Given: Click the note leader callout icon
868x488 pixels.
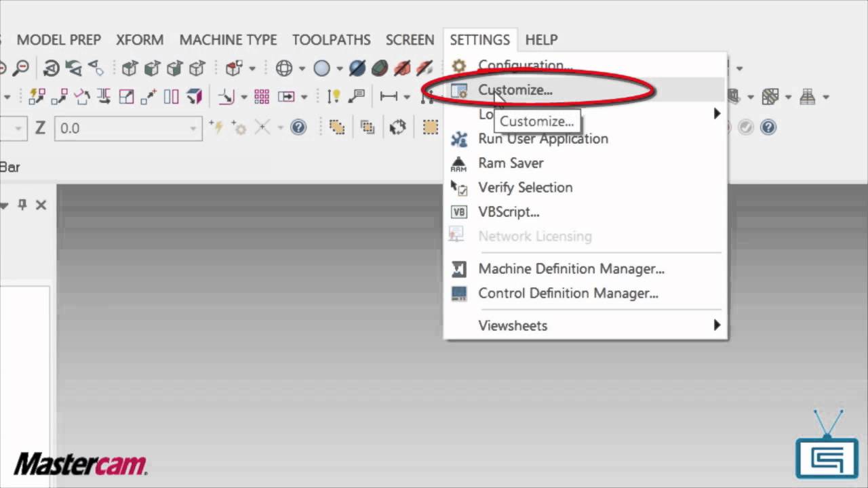Looking at the screenshot, I should point(356,97).
